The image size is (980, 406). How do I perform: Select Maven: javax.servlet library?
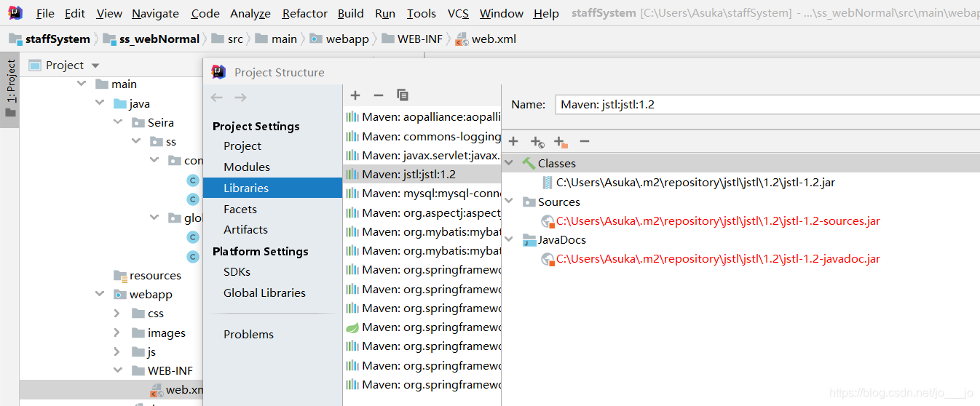coord(422,155)
